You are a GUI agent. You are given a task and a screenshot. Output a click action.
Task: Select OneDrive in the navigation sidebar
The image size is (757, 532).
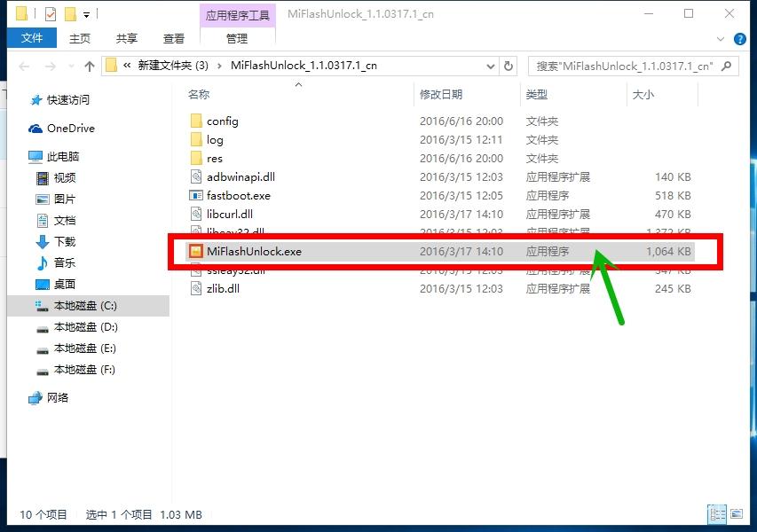click(69, 128)
